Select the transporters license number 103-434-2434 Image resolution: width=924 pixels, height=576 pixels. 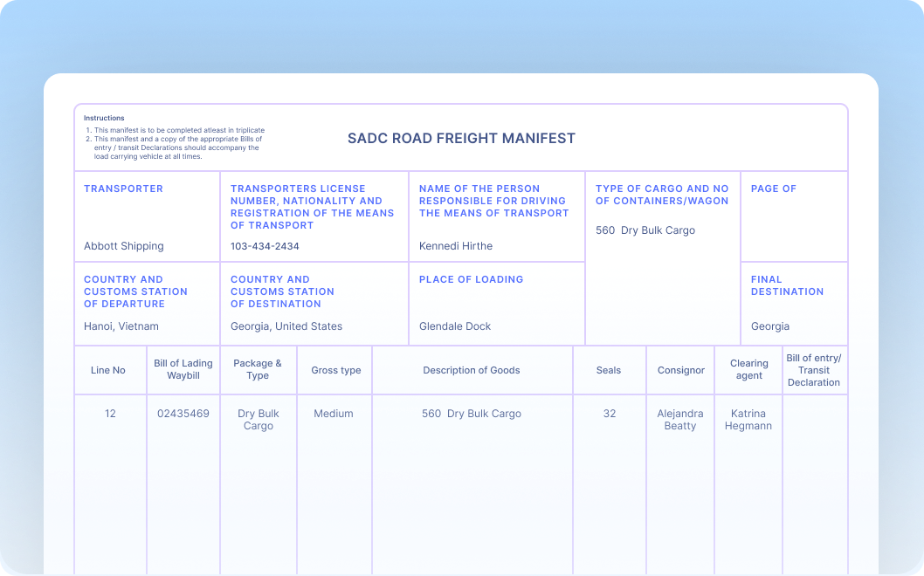[264, 246]
